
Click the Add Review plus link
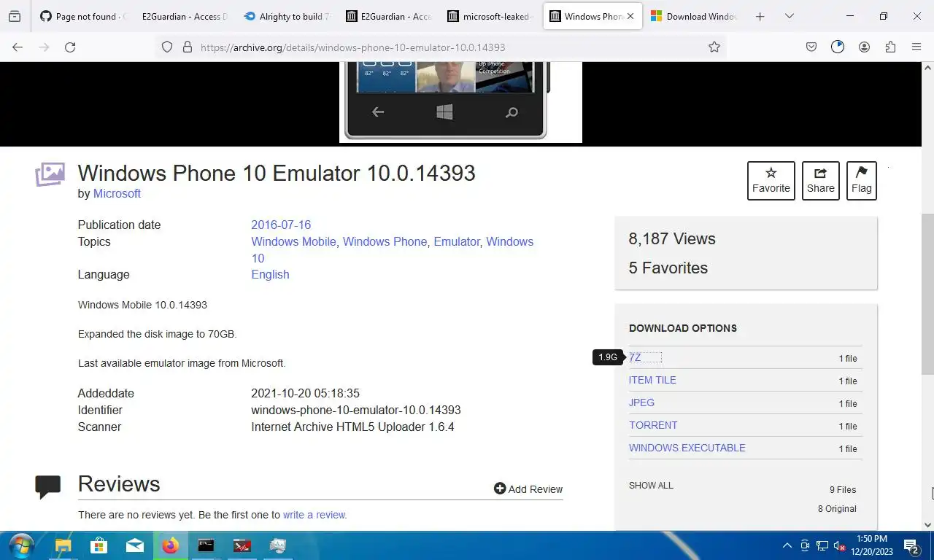(528, 489)
